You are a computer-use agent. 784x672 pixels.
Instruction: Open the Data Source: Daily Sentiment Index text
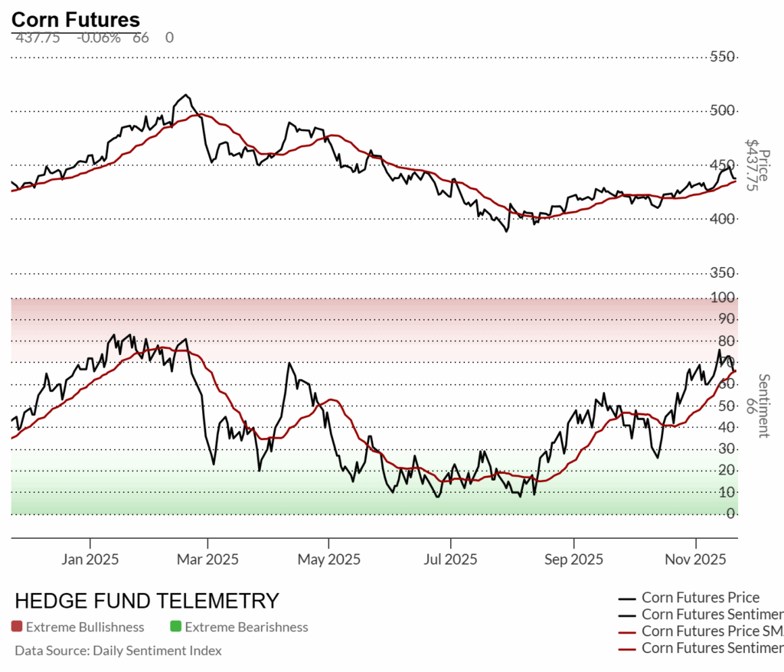(118, 651)
